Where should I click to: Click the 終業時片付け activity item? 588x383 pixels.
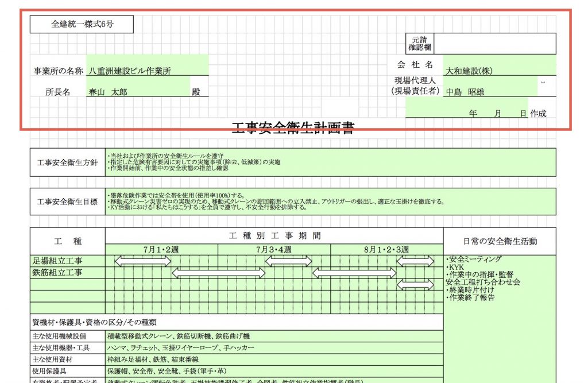tap(470, 290)
